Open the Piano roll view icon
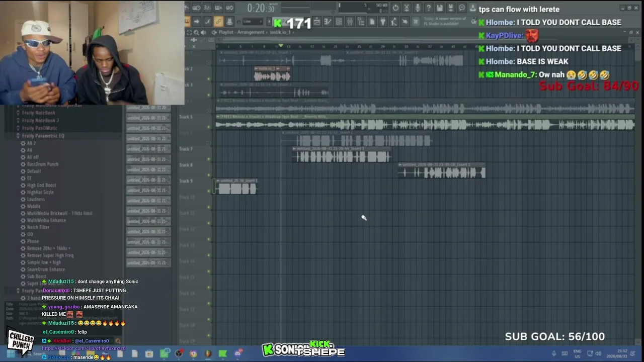 (x=328, y=22)
